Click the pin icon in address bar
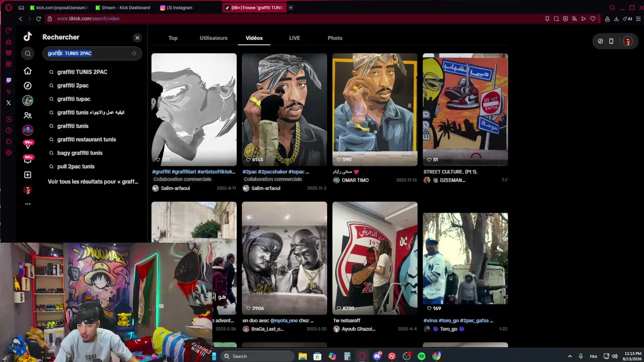The width and height of the screenshot is (644, 362). (x=547, y=19)
